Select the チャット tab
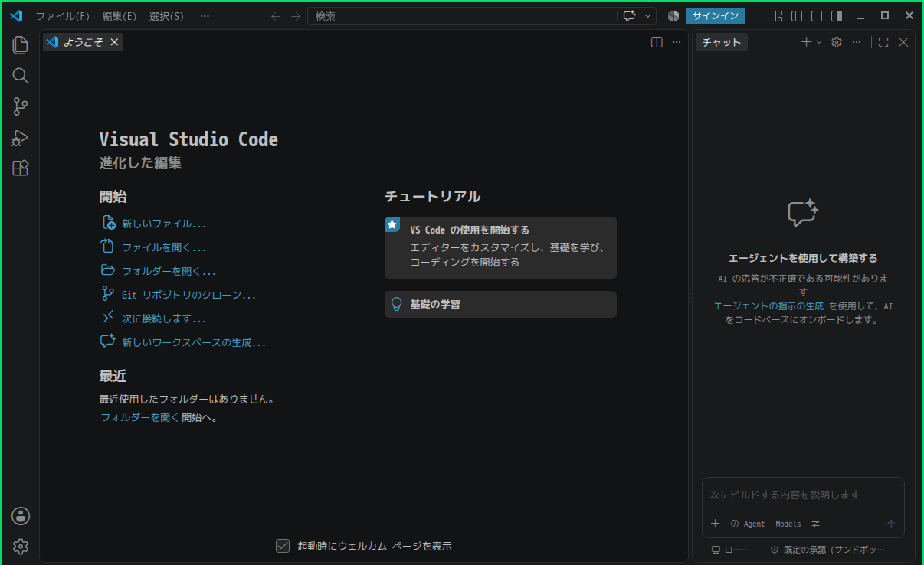924x565 pixels. point(722,43)
